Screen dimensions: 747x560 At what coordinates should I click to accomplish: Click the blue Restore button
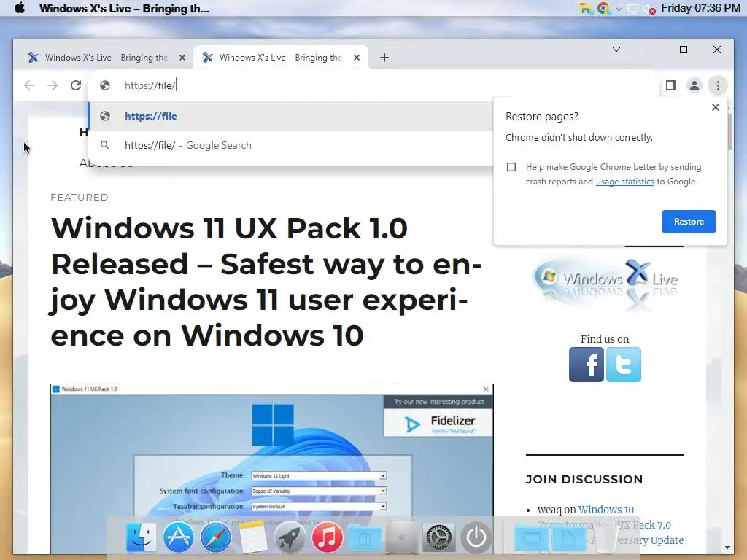click(689, 222)
